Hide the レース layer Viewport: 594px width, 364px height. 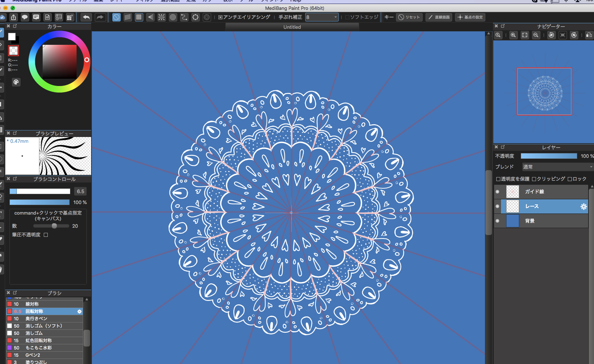click(497, 206)
